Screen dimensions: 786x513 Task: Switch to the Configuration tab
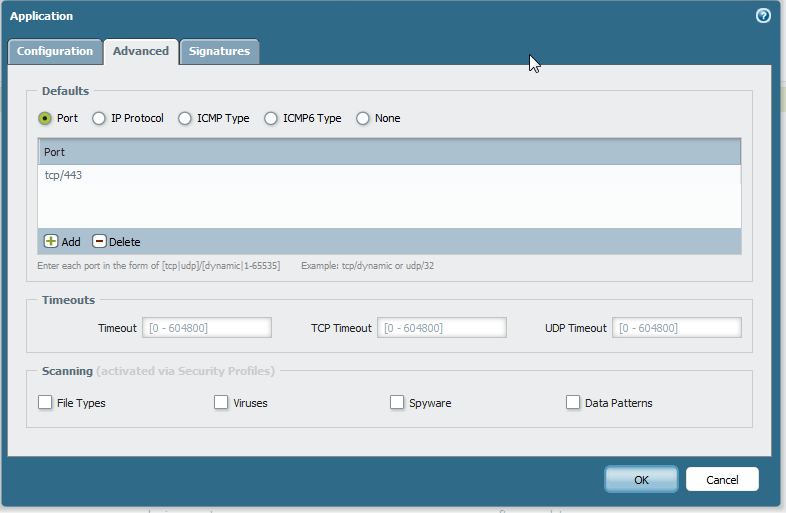[x=55, y=51]
